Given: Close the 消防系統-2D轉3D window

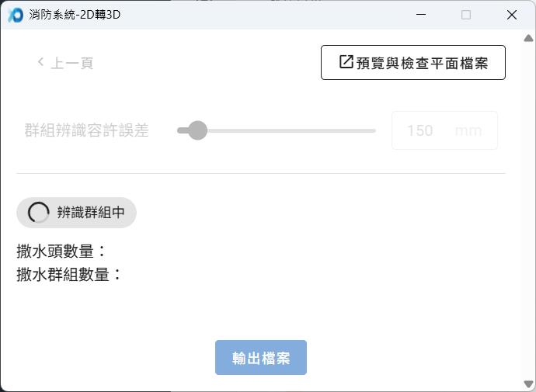Looking at the screenshot, I should click(511, 15).
